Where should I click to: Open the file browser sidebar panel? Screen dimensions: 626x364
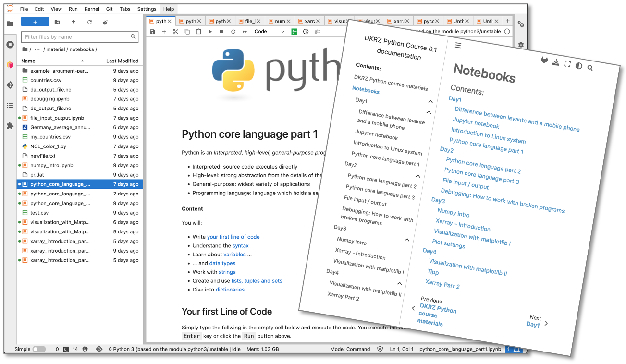10,24
